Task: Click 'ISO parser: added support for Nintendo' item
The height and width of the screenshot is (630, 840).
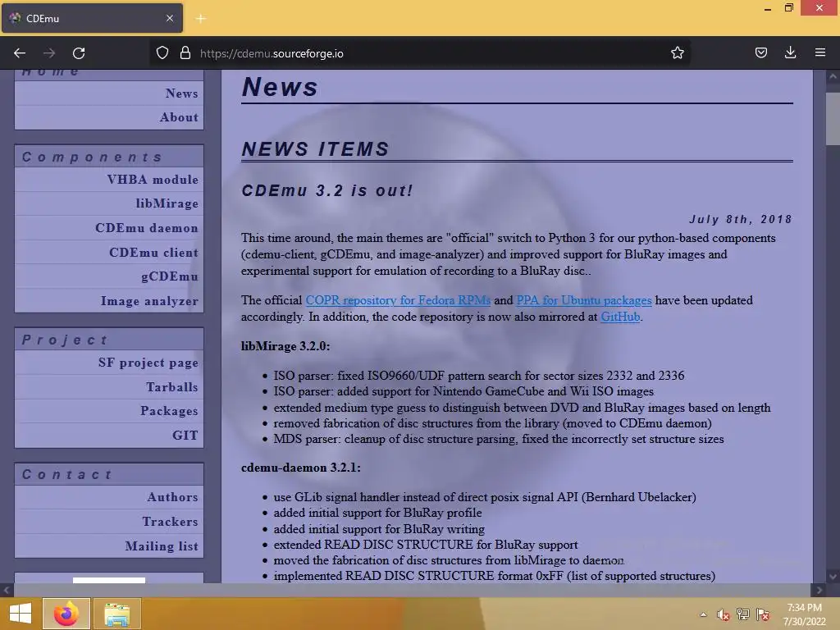Action: point(463,391)
